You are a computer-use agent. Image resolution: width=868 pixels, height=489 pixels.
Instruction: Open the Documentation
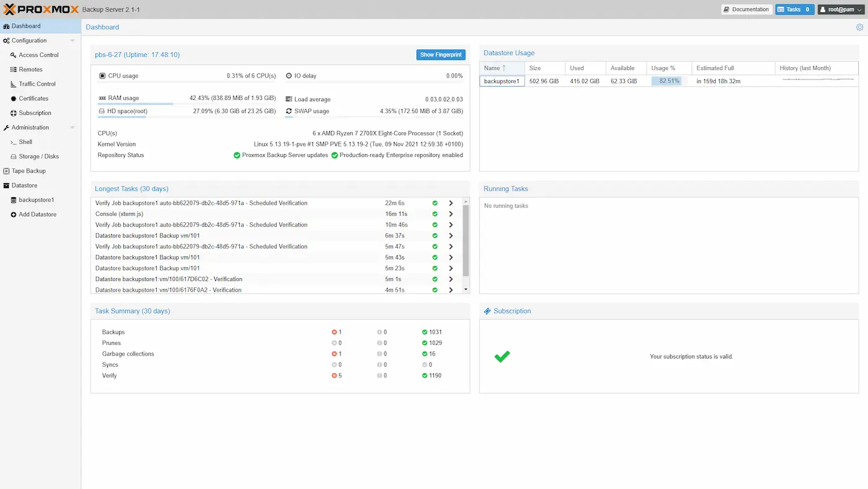coord(746,9)
